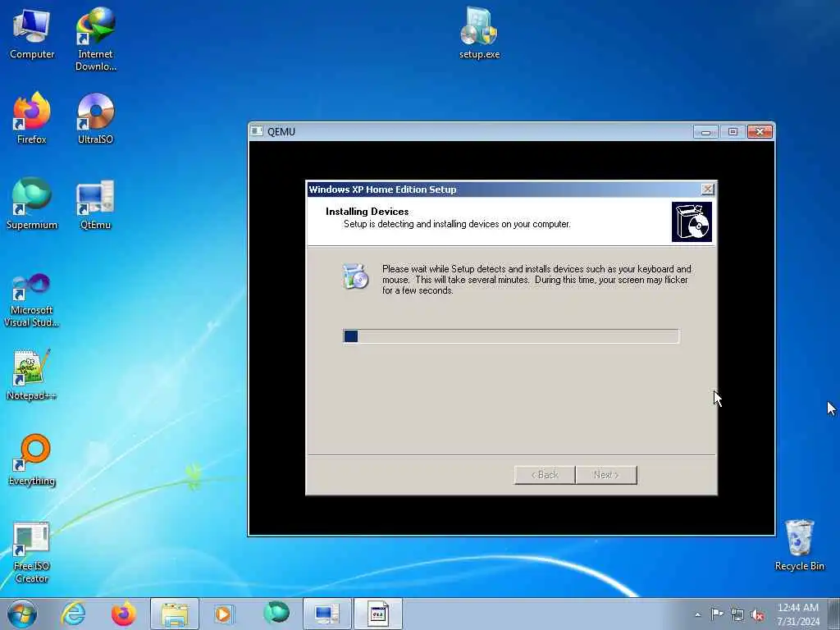Click the 'Installing Devices' heading text
Screen dimensions: 840x630
pyautogui.click(x=367, y=212)
